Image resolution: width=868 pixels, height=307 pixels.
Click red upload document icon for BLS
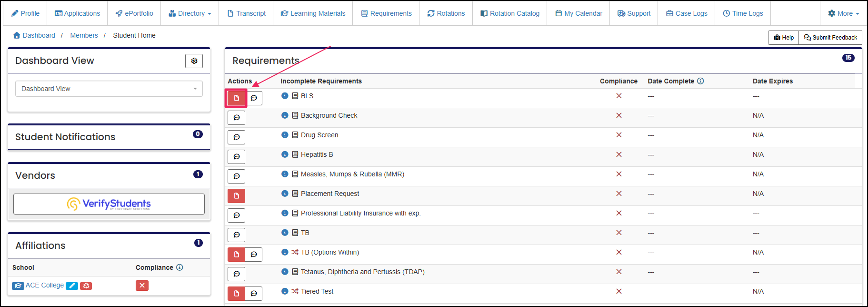236,98
